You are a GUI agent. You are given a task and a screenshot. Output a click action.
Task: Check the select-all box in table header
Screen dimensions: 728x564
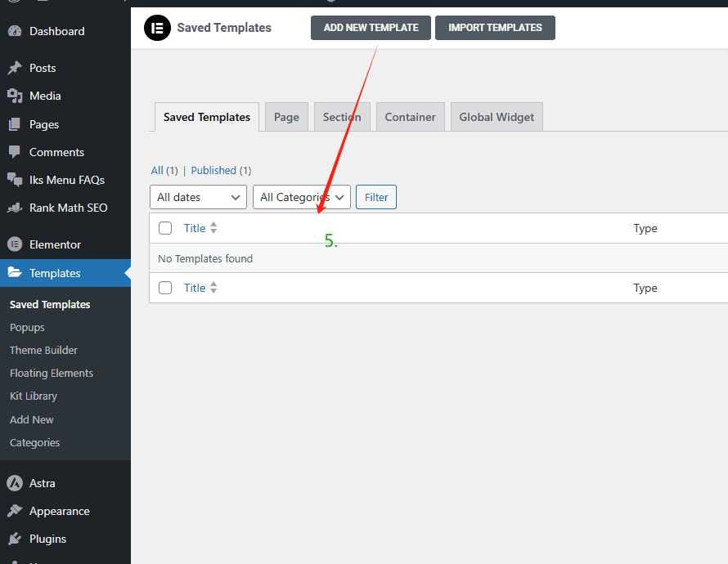pyautogui.click(x=165, y=228)
